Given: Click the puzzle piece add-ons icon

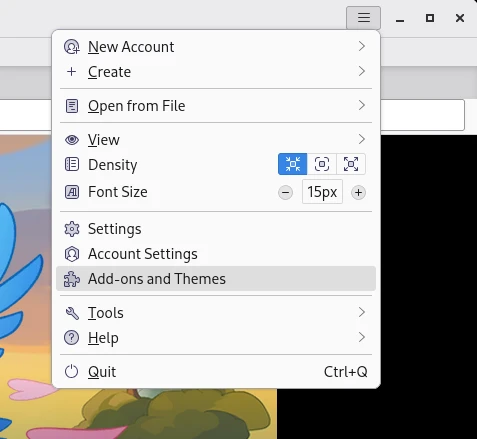Looking at the screenshot, I should 72,279.
